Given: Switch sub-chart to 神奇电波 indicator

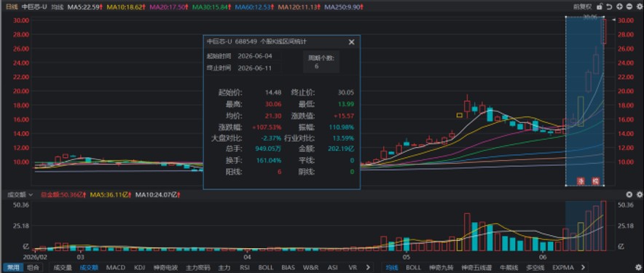Looking at the screenshot, I should click(165, 268).
